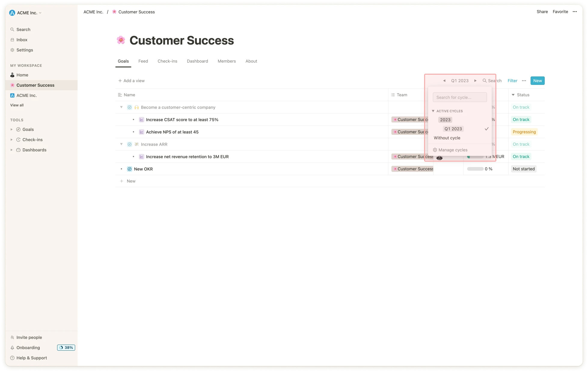This screenshot has height=372, width=588.
Task: Choose the Without cycle option
Action: 447,138
